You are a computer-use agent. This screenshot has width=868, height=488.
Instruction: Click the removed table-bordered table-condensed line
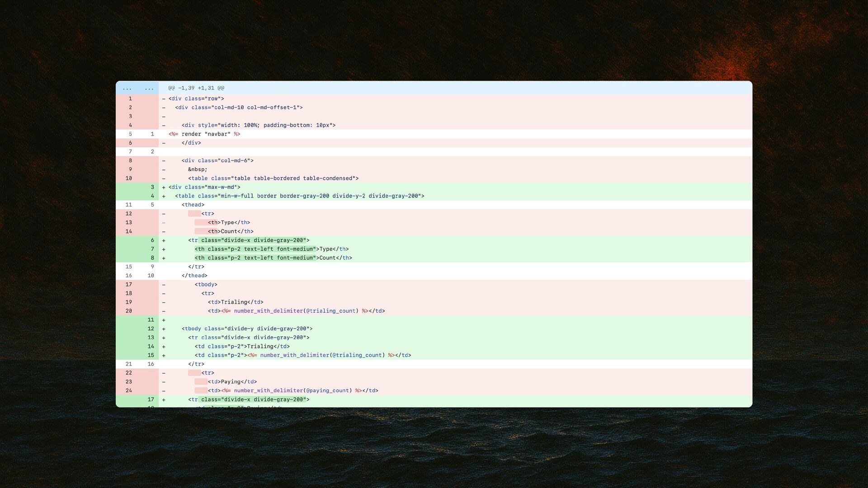273,178
